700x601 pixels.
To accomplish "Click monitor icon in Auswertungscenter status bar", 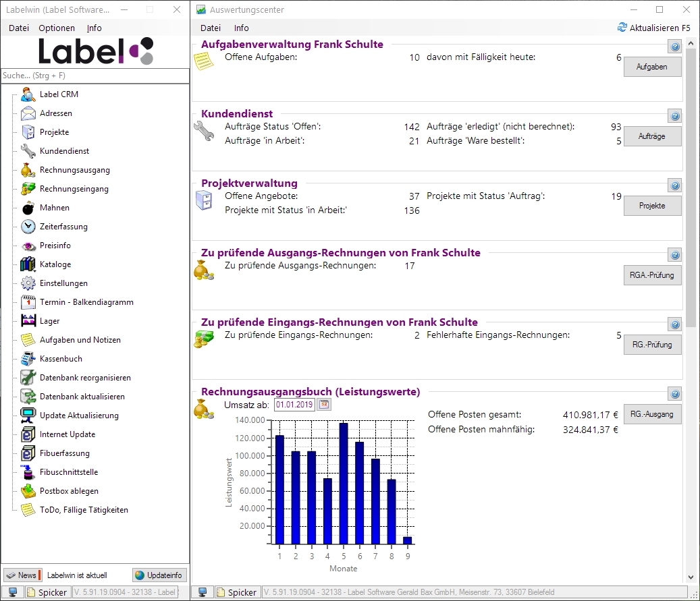I will pos(203,592).
